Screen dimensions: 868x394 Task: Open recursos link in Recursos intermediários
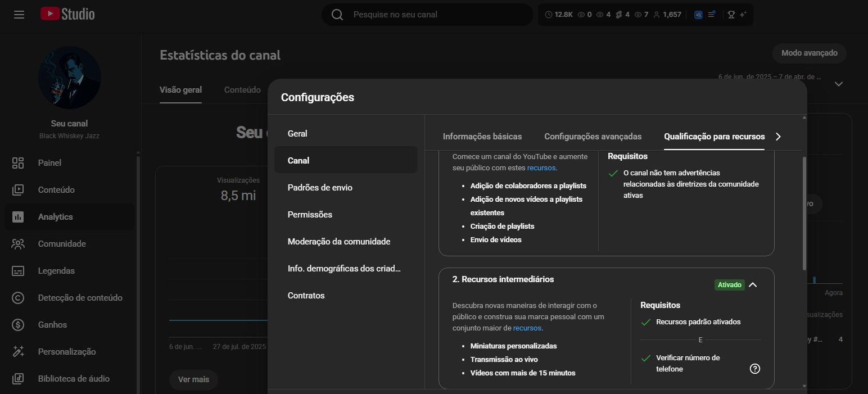click(527, 328)
